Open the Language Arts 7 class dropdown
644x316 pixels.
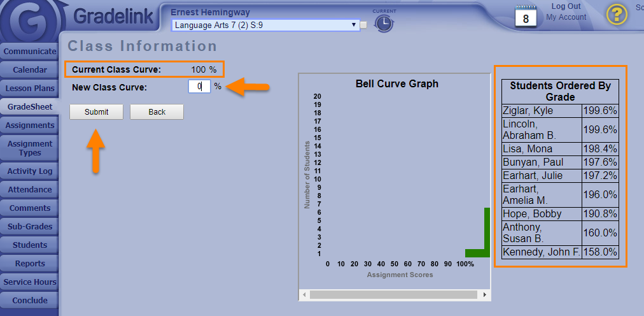point(265,25)
